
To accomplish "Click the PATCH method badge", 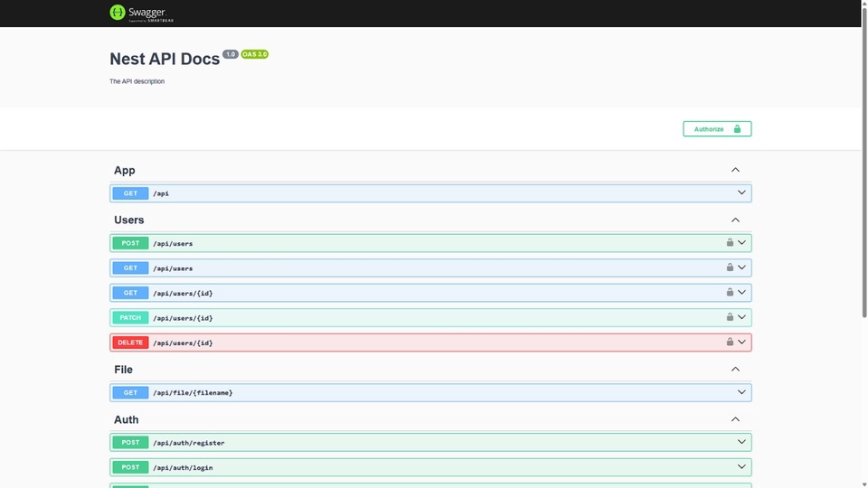I will (130, 318).
